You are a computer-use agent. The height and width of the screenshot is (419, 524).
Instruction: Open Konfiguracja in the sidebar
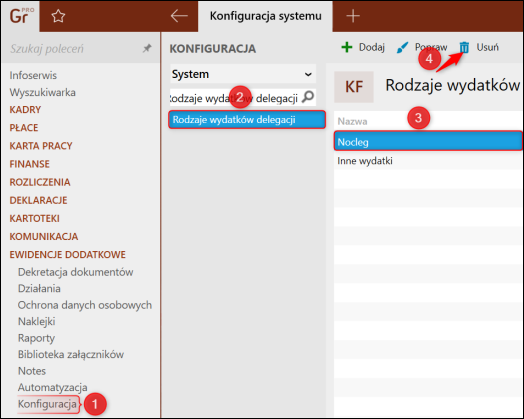click(47, 404)
